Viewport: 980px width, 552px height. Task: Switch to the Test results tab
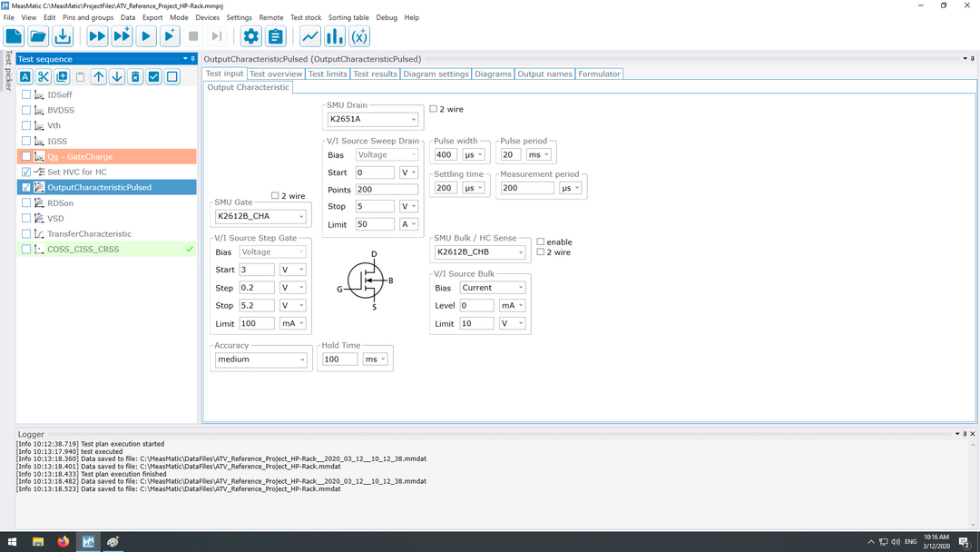coord(375,74)
